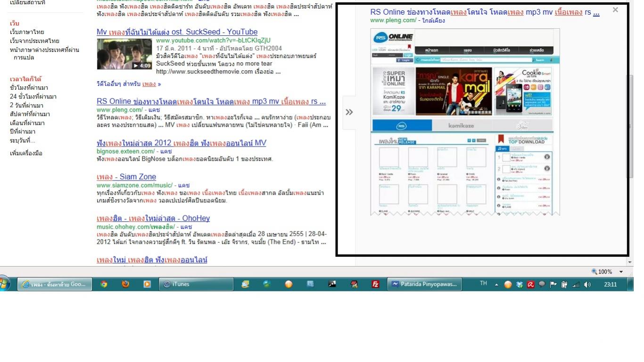
Task: Click the scrollbar down arrow
Action: [x=630, y=262]
